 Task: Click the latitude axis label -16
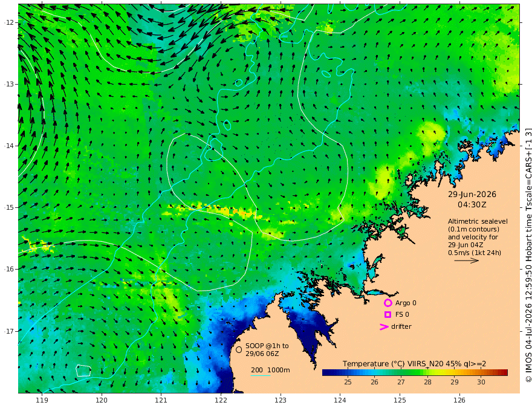pos(9,269)
